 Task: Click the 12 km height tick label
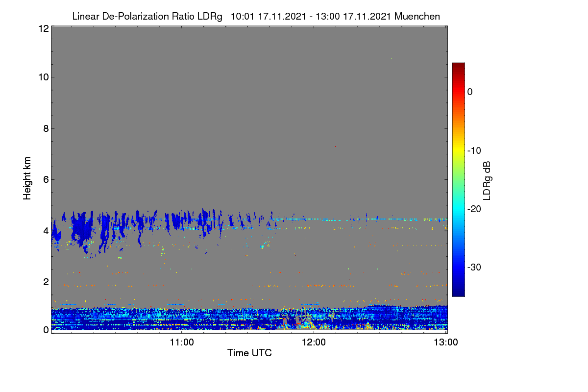pos(43,28)
